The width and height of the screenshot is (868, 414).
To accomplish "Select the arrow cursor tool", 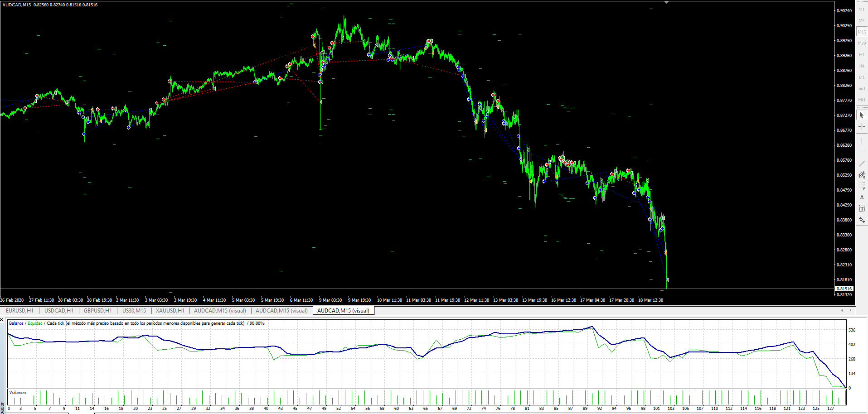I will (862, 116).
